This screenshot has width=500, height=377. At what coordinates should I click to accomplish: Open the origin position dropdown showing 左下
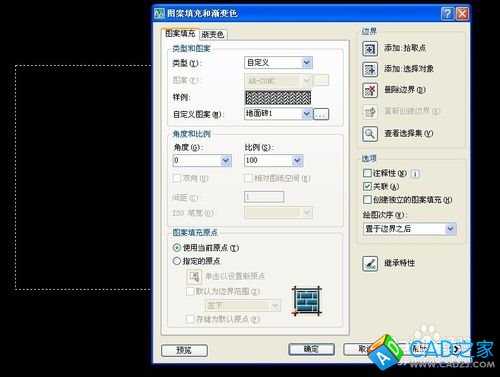pos(243,305)
